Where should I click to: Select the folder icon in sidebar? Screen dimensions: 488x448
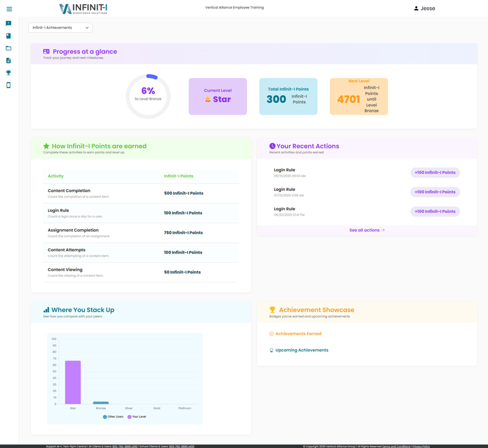coord(9,48)
